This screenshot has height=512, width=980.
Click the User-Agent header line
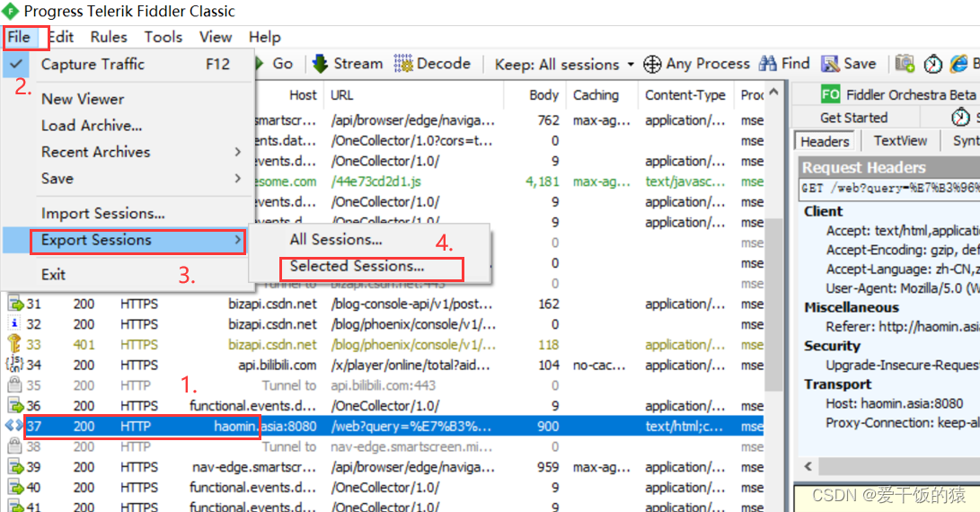pos(903,289)
